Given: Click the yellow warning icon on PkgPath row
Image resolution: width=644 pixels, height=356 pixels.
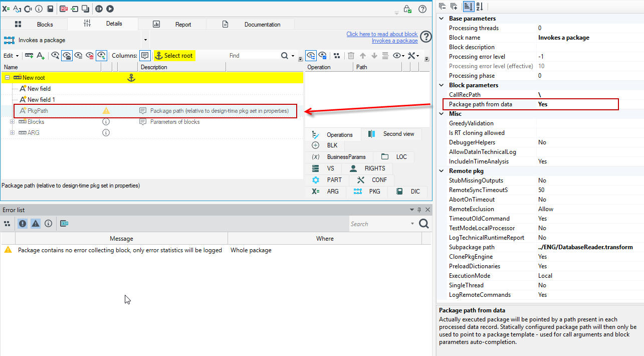Looking at the screenshot, I should pyautogui.click(x=106, y=111).
